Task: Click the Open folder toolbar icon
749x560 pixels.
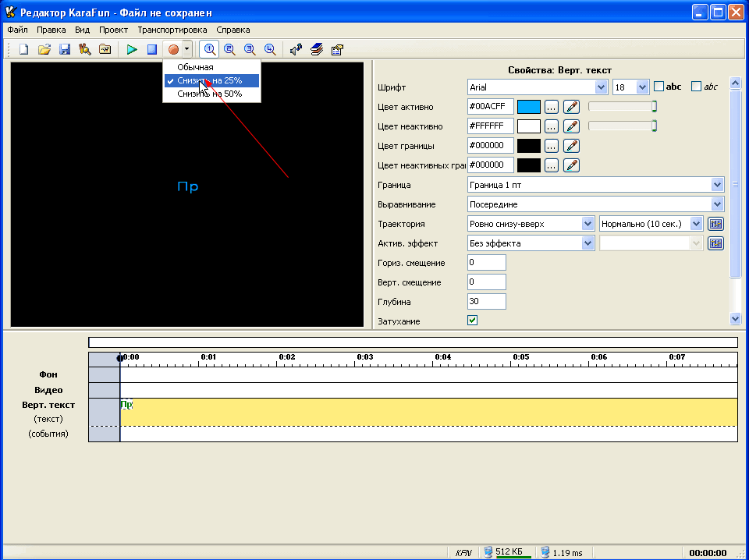Action: pyautogui.click(x=44, y=49)
